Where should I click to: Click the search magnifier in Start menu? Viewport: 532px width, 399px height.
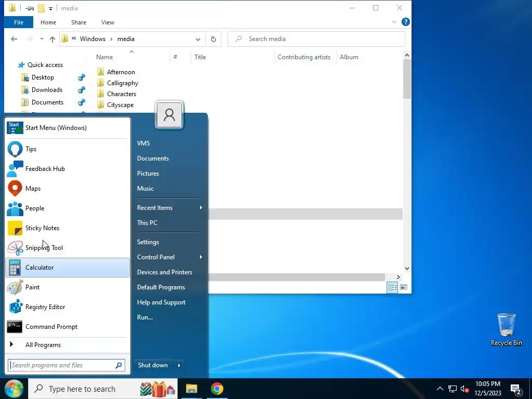click(119, 365)
